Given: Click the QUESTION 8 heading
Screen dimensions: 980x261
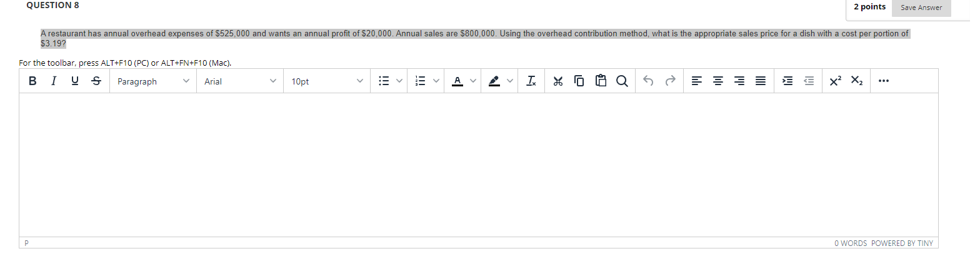Looking at the screenshot, I should point(52,5).
